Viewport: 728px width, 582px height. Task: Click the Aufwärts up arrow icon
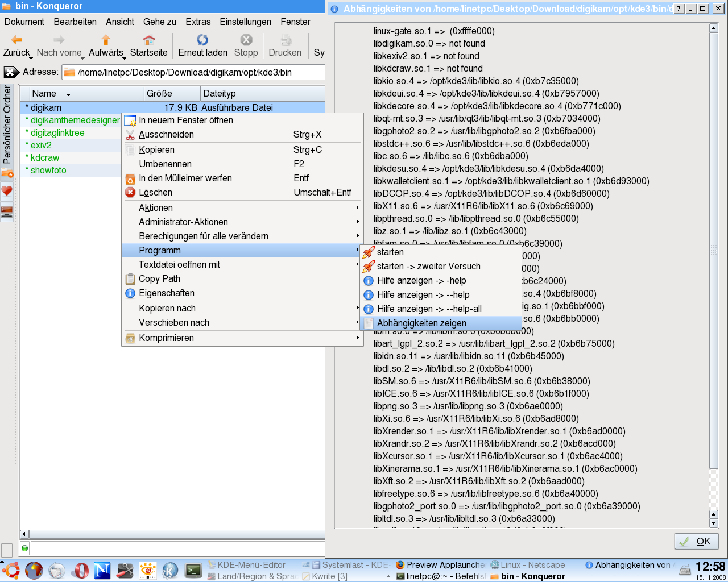[x=106, y=40]
